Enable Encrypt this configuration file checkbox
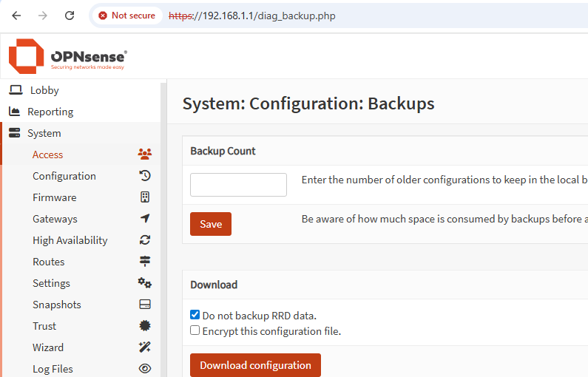 195,330
